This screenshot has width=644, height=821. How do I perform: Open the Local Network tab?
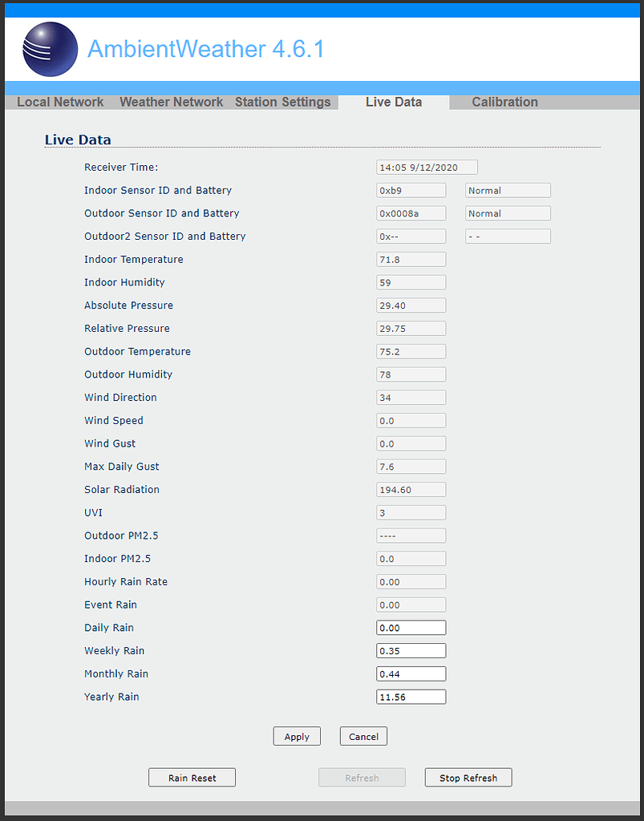coord(59,102)
